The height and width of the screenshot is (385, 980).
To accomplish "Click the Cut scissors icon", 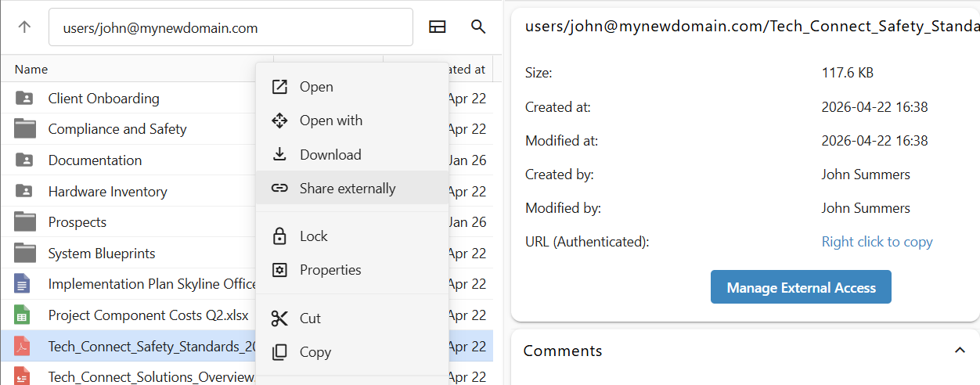I will 279,318.
